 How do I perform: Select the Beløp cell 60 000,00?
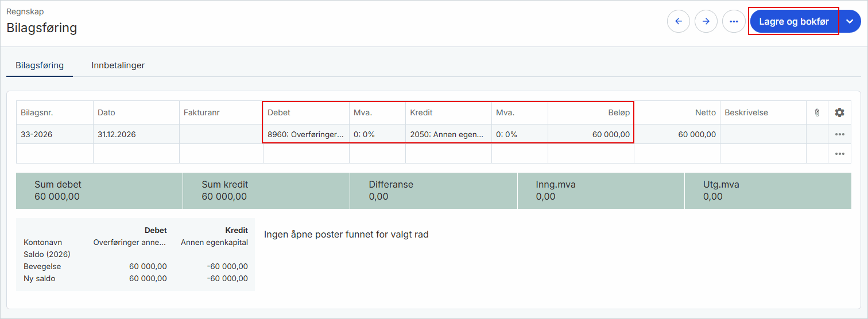click(591, 134)
